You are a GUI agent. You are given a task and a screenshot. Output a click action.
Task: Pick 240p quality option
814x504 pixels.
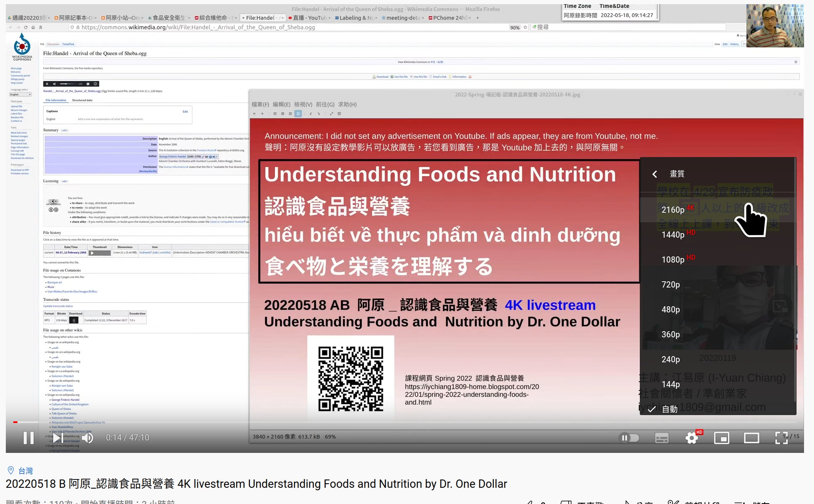coord(718,359)
